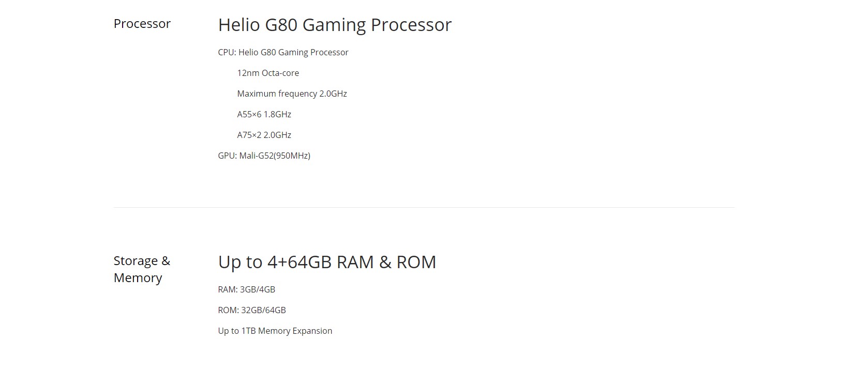Select the 12nm Octa-core text

268,73
